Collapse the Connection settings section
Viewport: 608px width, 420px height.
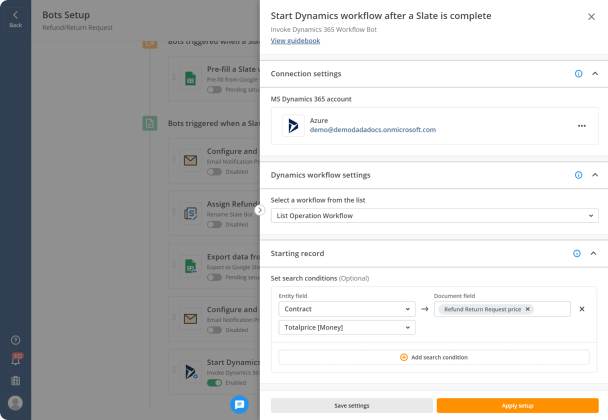(x=595, y=74)
